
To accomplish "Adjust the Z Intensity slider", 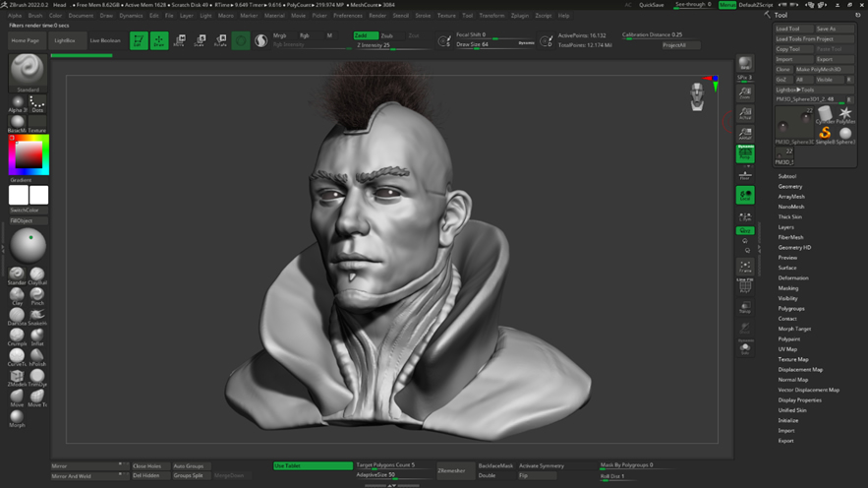I will [x=391, y=45].
